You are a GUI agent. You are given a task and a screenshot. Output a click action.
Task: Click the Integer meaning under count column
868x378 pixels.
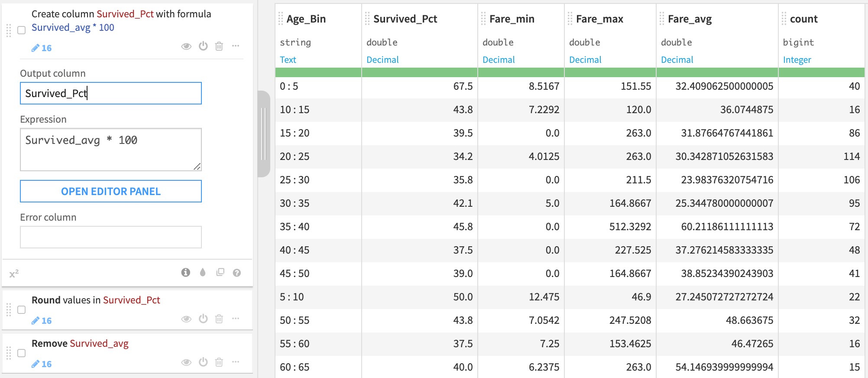[797, 60]
